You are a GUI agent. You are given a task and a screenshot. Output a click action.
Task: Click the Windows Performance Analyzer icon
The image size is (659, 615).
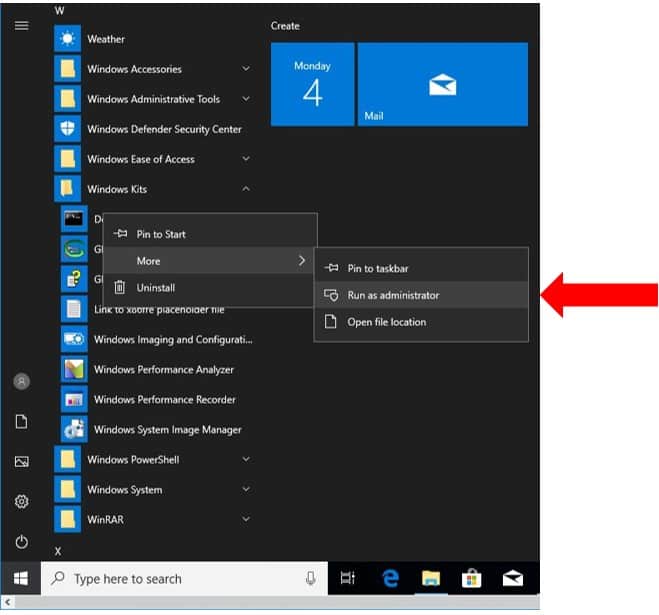point(74,369)
